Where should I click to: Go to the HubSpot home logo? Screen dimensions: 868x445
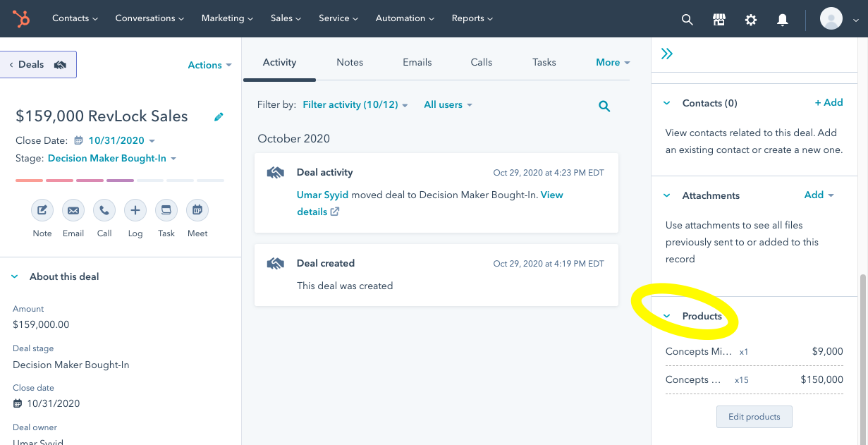pos(21,18)
